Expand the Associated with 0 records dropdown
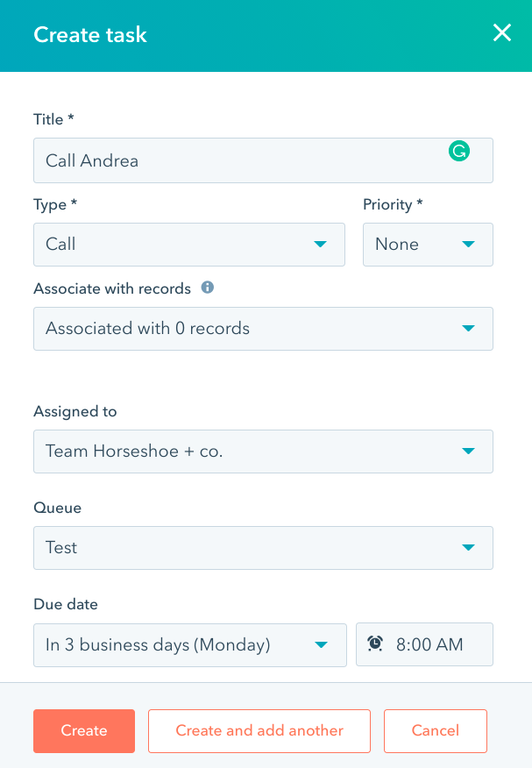532x768 pixels. pos(263,328)
